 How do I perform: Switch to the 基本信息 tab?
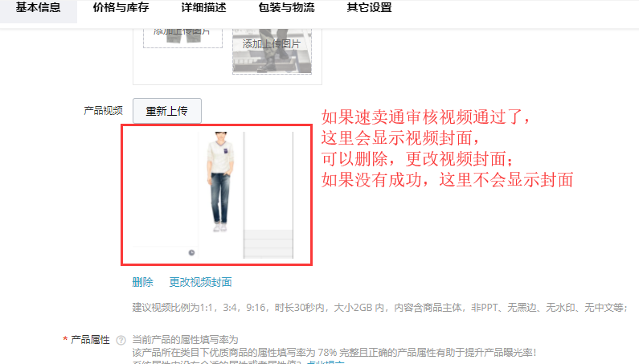[x=39, y=8]
